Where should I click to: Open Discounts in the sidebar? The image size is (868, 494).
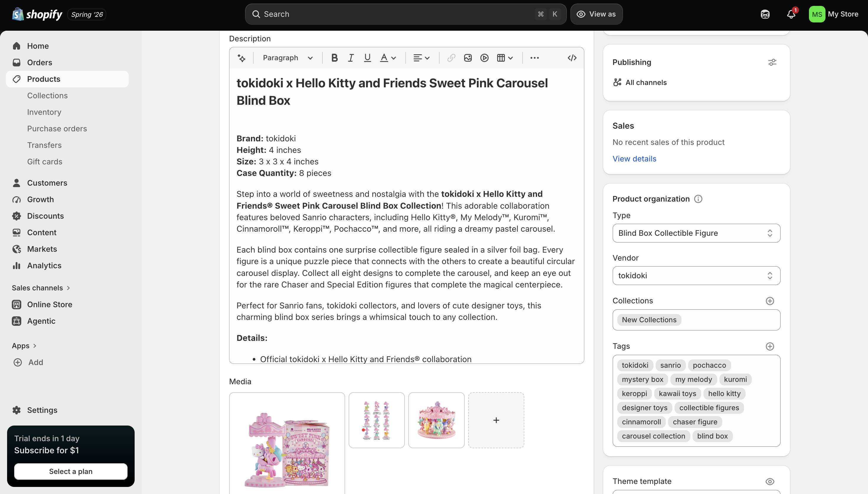(67, 216)
